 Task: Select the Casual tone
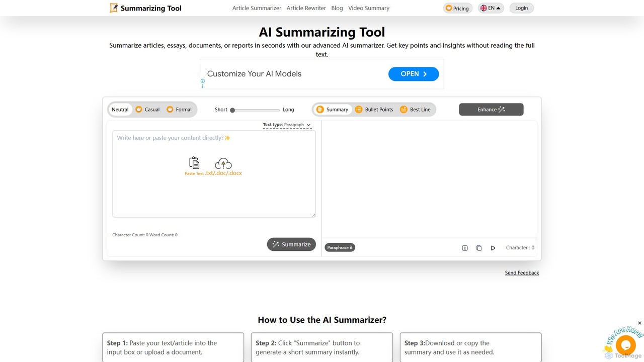click(147, 110)
